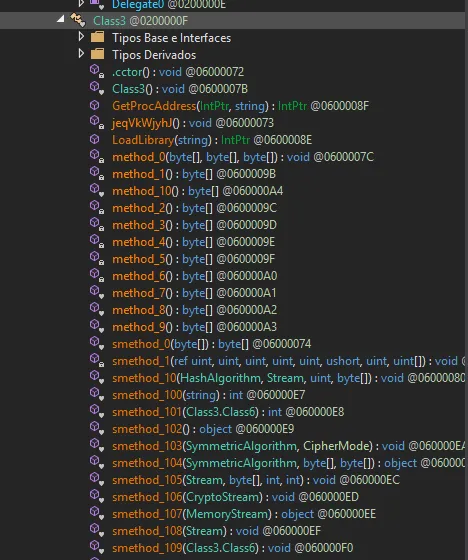Open smethod_109(Class3.Class6) : void entry
This screenshot has width=468, height=560.
(x=233, y=548)
